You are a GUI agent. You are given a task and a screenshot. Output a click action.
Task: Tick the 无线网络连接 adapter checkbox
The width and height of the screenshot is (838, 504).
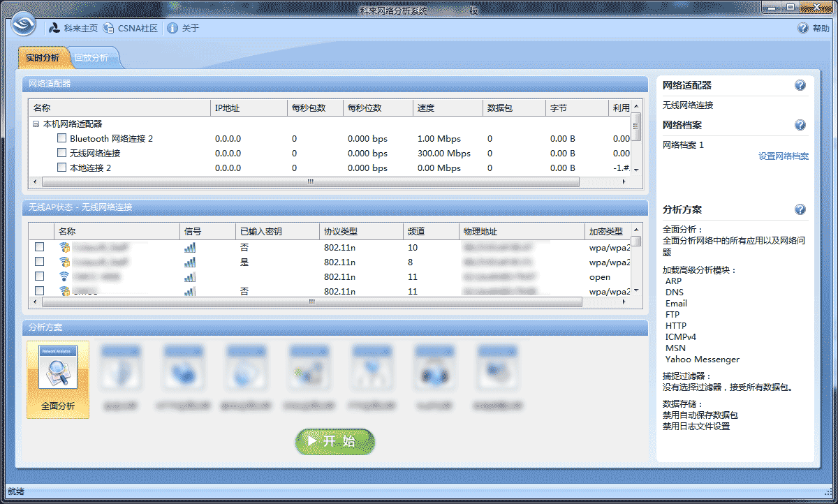tap(62, 153)
